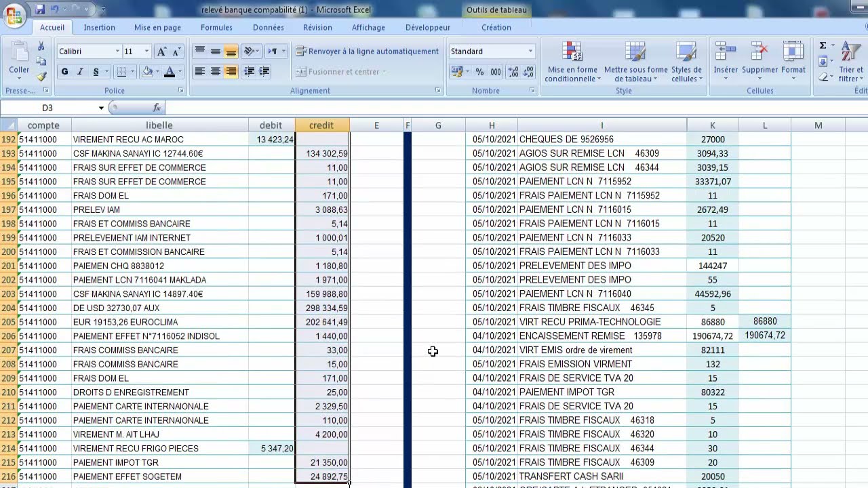The image size is (868, 488).
Task: Select the cell 'VIREMENT RECU FRIGO PIECES'
Action: [159, 449]
